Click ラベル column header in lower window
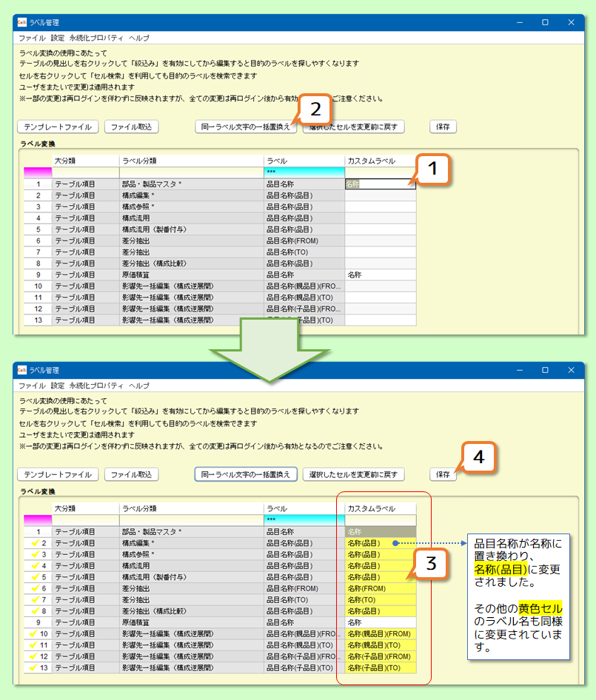 pyautogui.click(x=304, y=508)
